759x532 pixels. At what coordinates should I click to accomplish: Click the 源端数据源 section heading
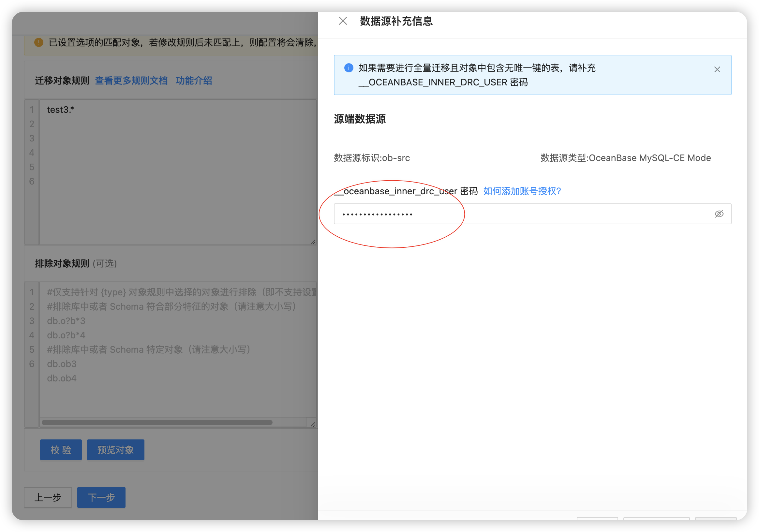coord(359,120)
